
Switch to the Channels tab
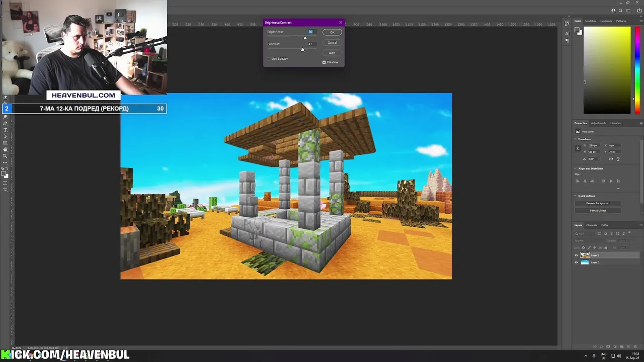(x=592, y=225)
